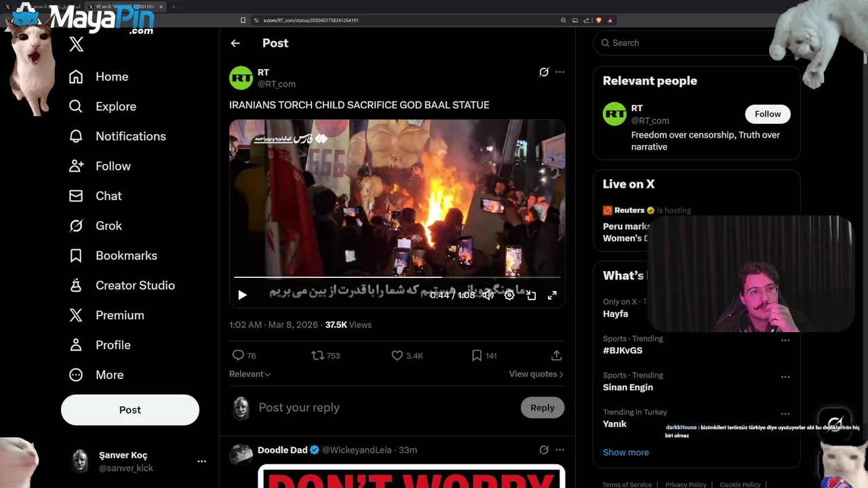
Task: Open the Hayfa trending topic
Action: [x=616, y=314]
